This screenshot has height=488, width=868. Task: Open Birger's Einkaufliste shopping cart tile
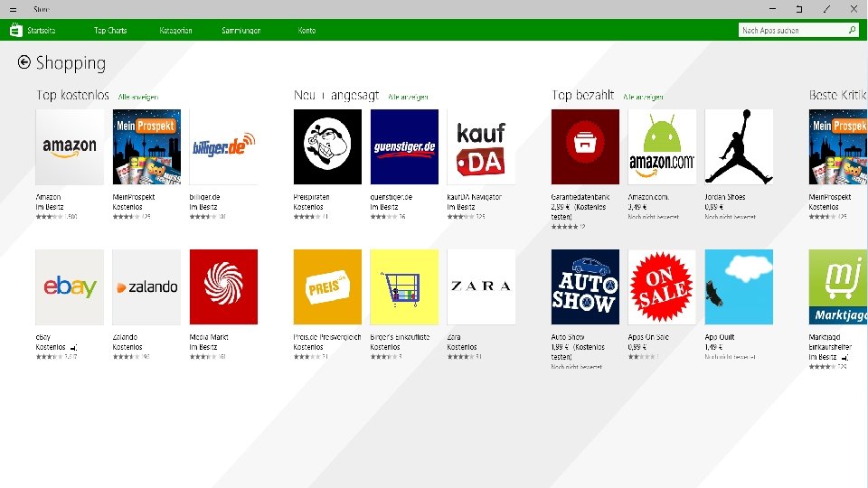point(405,286)
